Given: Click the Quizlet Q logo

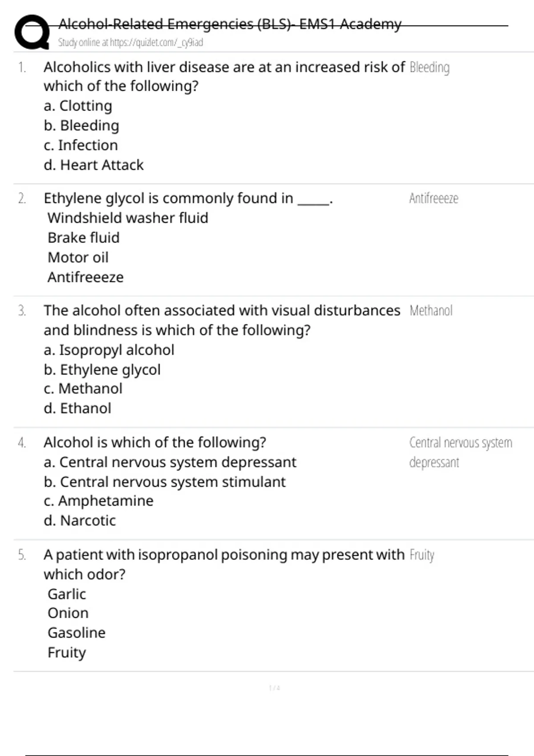Looking at the screenshot, I should coord(32,32).
